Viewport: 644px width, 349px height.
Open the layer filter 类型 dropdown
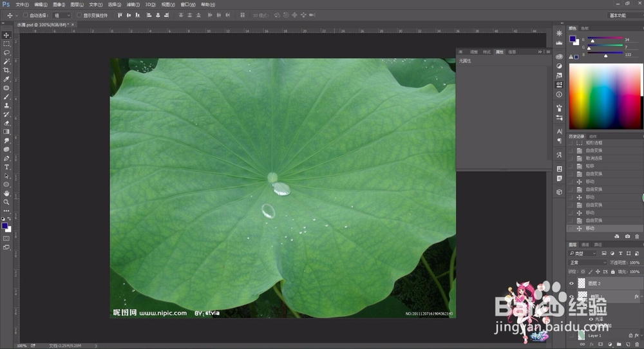pos(582,253)
